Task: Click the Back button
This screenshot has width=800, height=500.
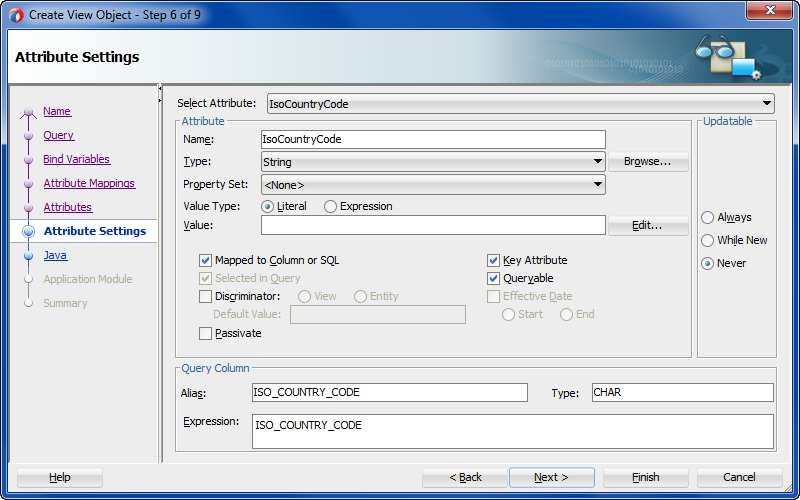Action: pos(465,478)
